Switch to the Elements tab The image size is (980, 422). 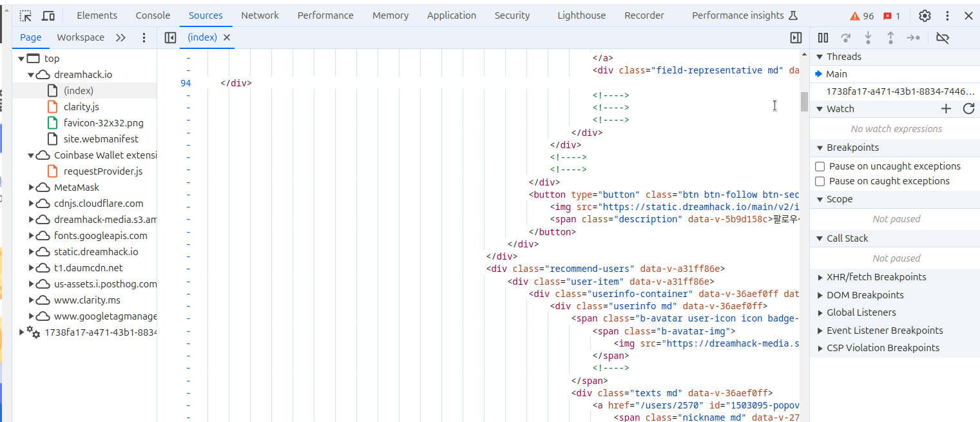pyautogui.click(x=97, y=15)
